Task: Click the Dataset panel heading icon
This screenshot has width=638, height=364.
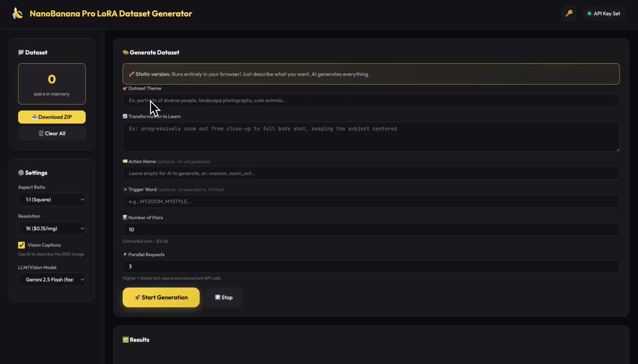Action: point(21,53)
